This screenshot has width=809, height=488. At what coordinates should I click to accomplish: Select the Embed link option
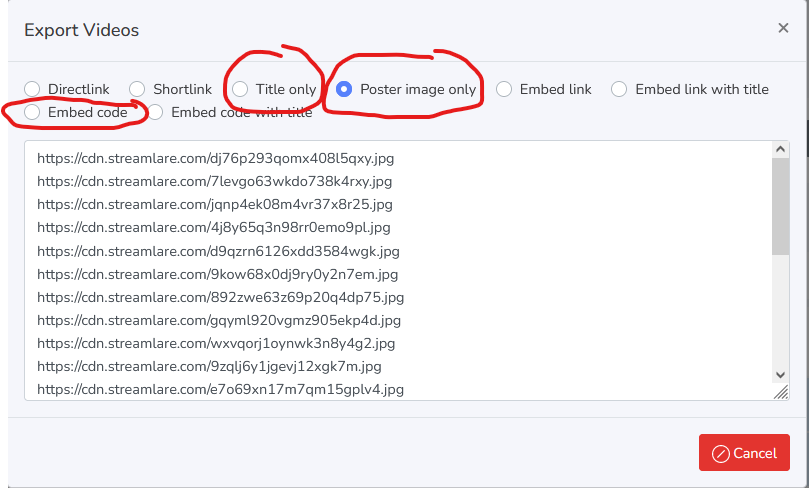(x=504, y=89)
